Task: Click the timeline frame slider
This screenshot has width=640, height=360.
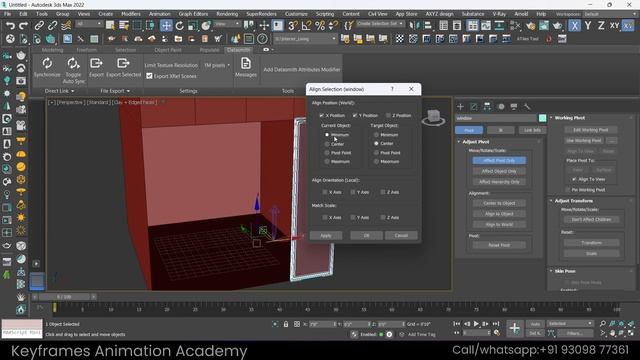Action: [64, 297]
